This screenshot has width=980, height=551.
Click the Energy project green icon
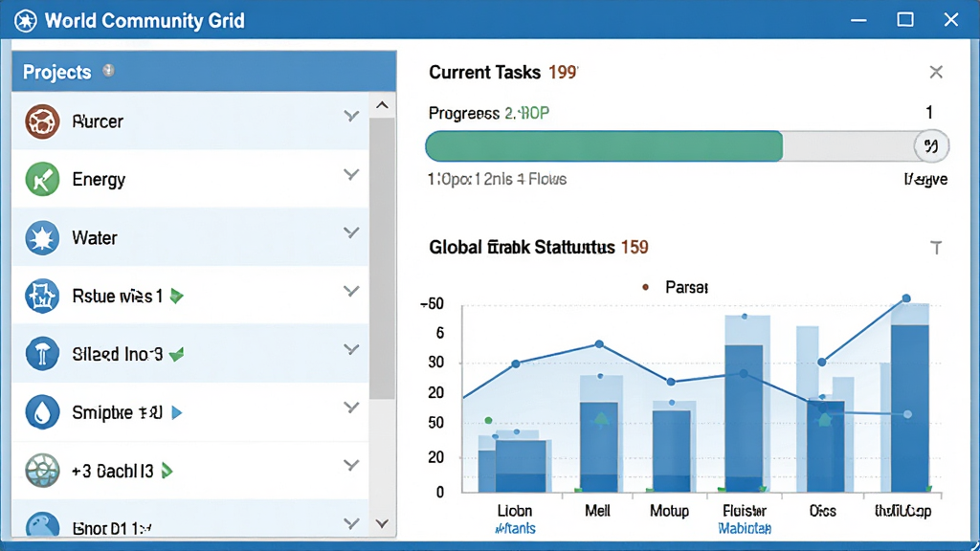(x=42, y=179)
